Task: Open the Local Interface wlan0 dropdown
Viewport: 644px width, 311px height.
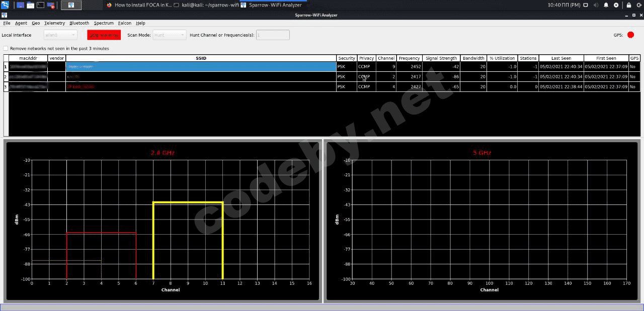Action: 60,35
